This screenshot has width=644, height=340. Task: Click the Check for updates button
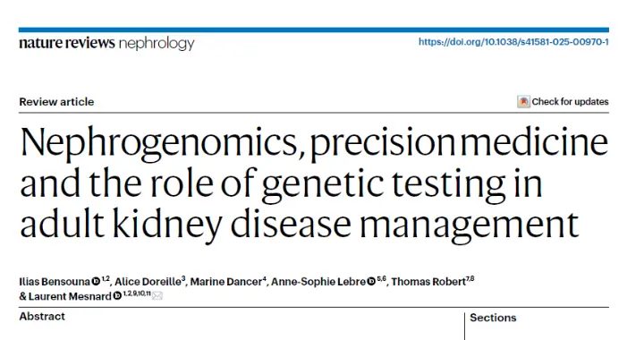click(563, 101)
